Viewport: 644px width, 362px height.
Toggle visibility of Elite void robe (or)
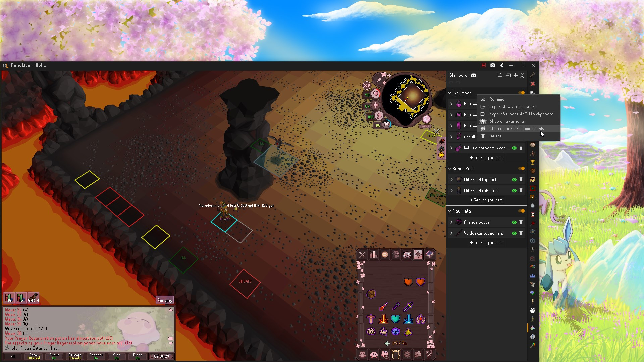click(514, 191)
